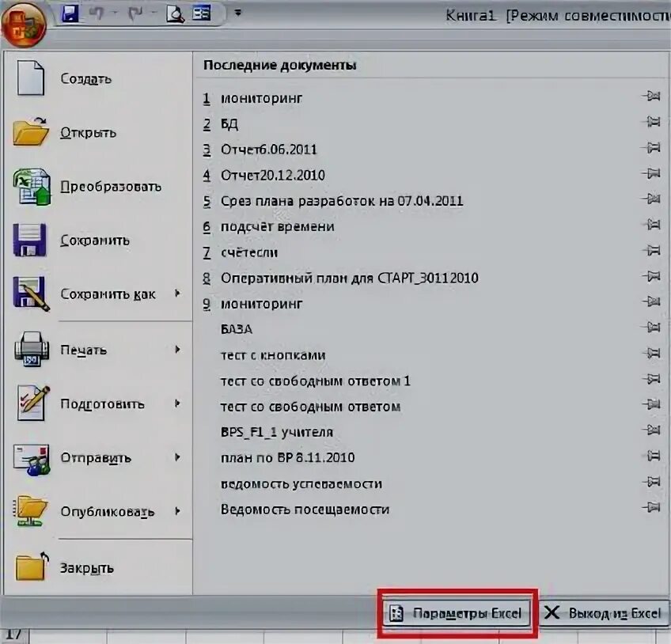Click the folder icon for Закрыть
Screen dimensions: 671x644
[32, 566]
